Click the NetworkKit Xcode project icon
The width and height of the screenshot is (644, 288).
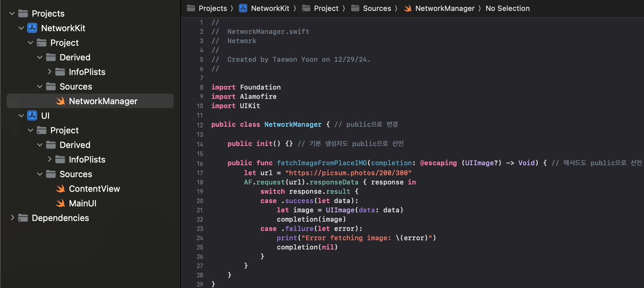pos(32,28)
